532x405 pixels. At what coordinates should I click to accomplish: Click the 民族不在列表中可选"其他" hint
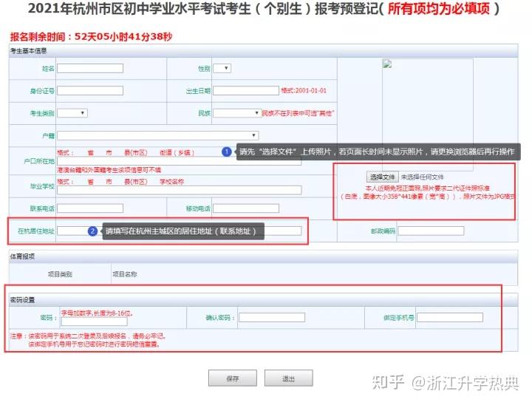click(x=299, y=113)
